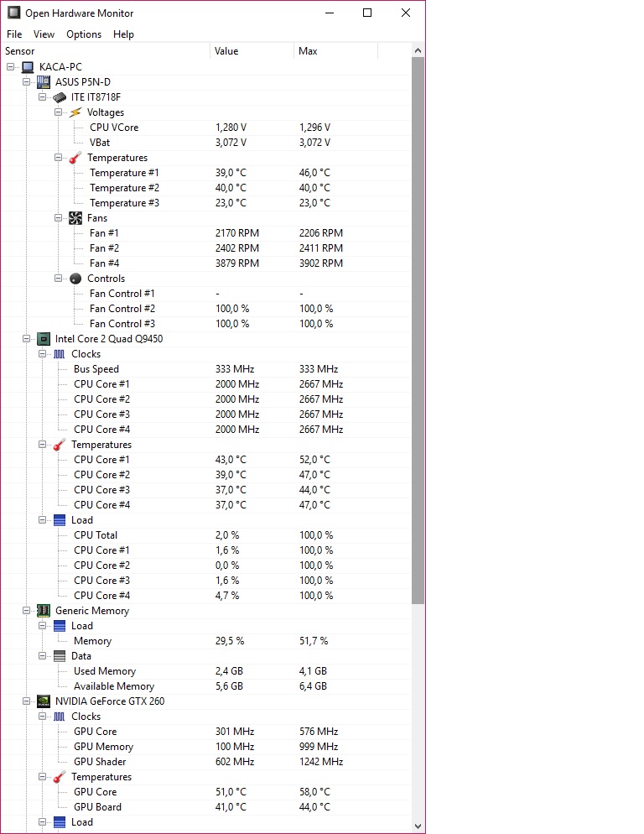
Task: Open the File menu
Action: pos(14,34)
